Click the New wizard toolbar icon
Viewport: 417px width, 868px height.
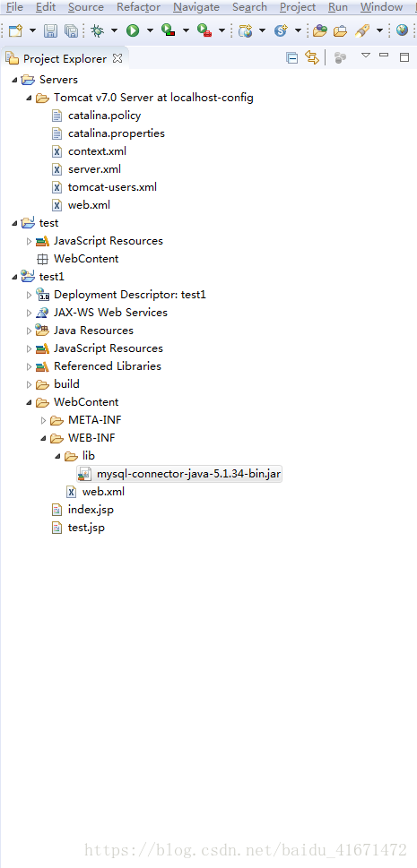point(15,30)
